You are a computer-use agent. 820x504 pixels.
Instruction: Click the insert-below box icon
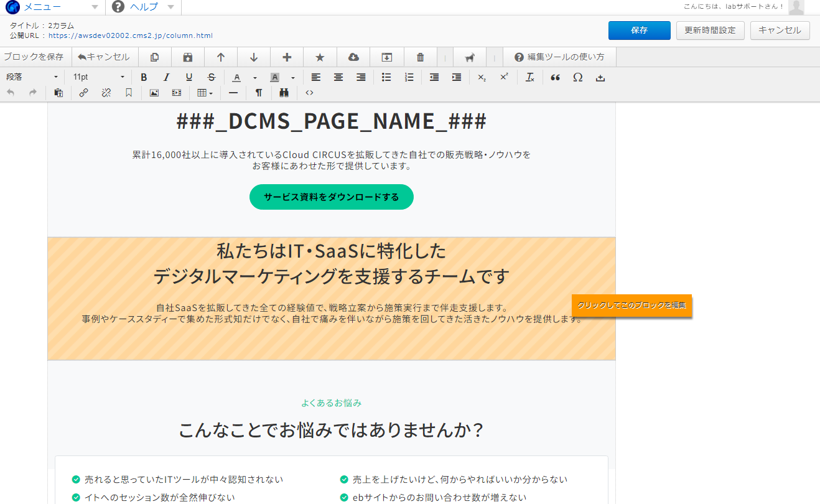(386, 57)
